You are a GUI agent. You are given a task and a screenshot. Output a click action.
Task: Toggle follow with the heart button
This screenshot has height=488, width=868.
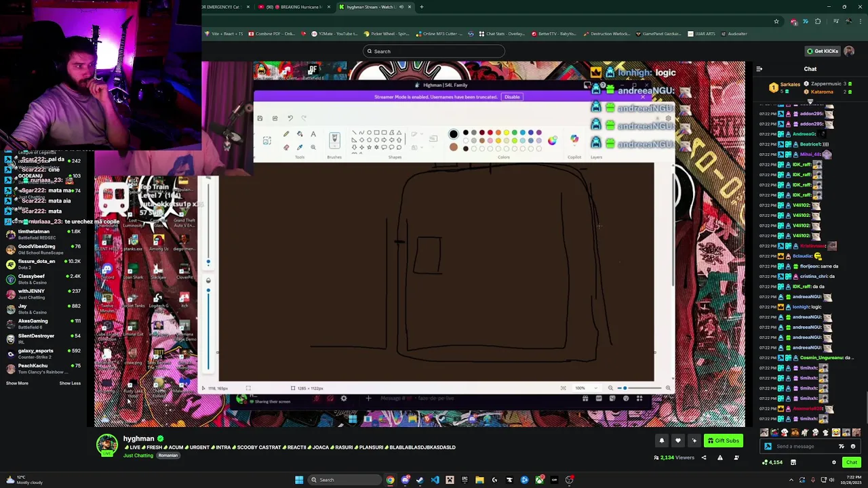[677, 441]
